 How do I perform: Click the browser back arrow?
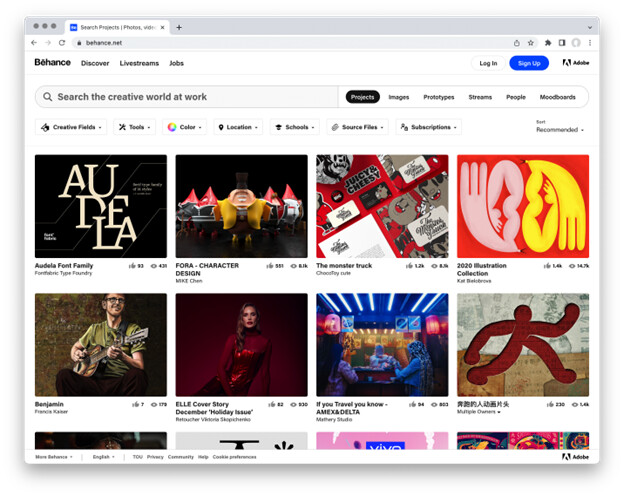(34, 43)
